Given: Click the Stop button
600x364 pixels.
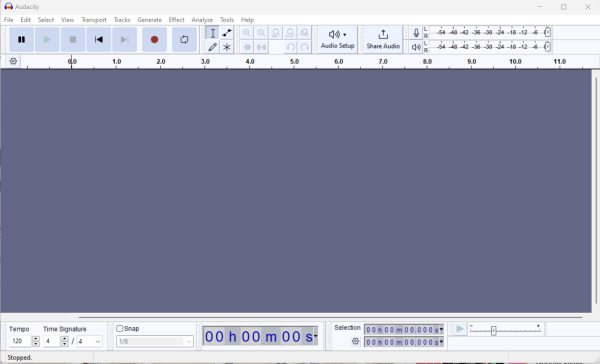Looking at the screenshot, I should tap(73, 39).
